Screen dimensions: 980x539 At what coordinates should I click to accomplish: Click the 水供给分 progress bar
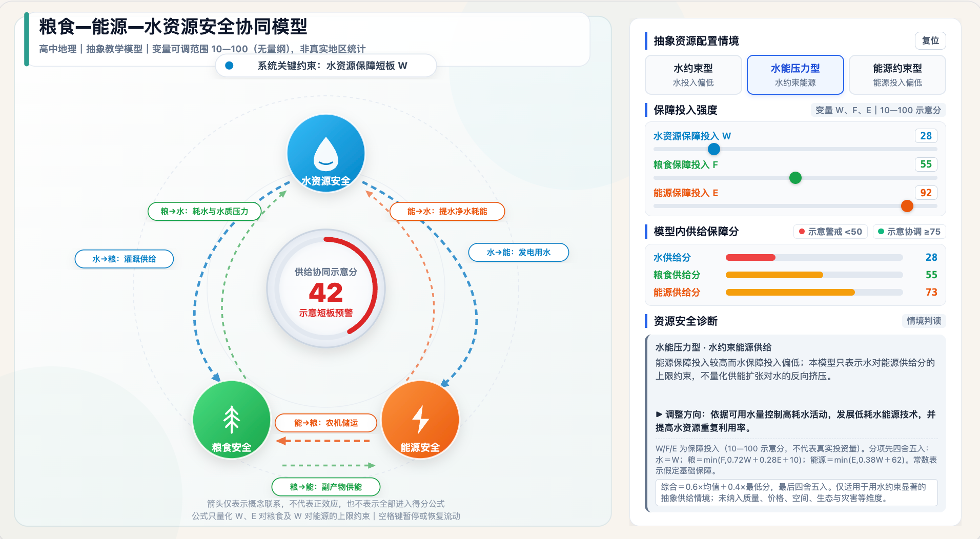click(814, 257)
